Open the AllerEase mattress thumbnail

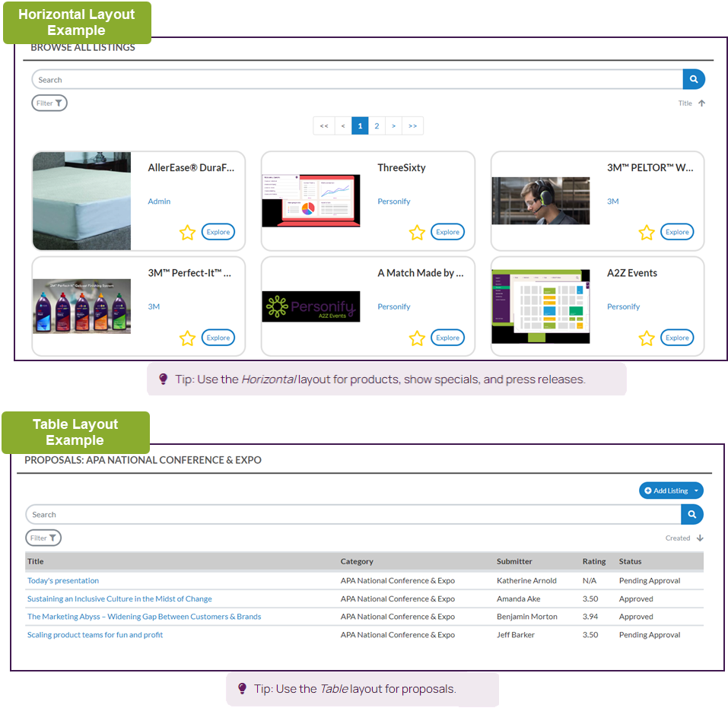(81, 201)
